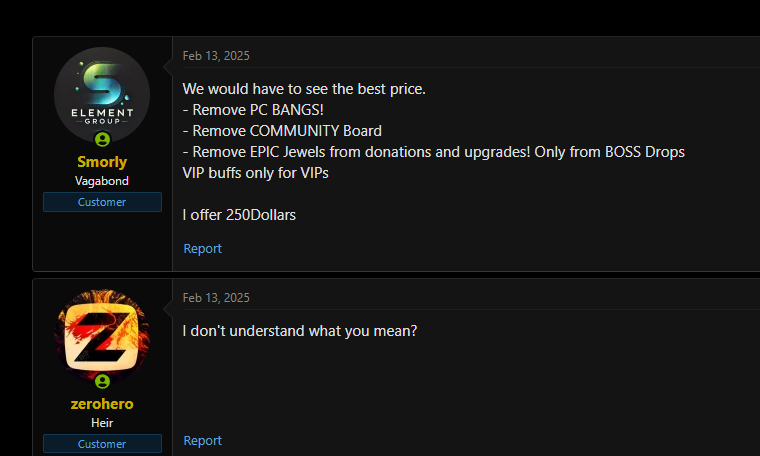This screenshot has height=456, width=760.
Task: Click the Feb 13, 2025 date on Smorly's post
Action: [216, 56]
